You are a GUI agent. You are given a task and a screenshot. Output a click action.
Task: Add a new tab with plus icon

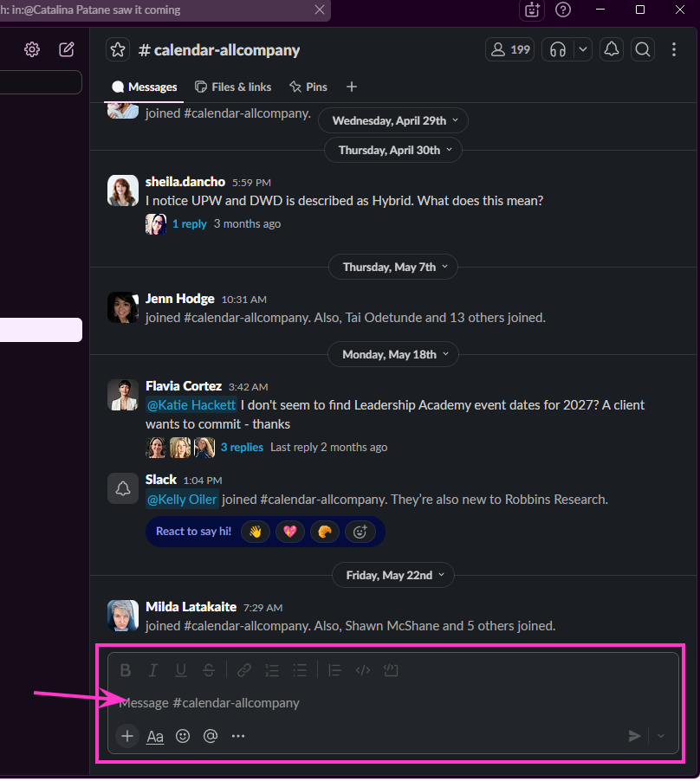click(x=351, y=87)
